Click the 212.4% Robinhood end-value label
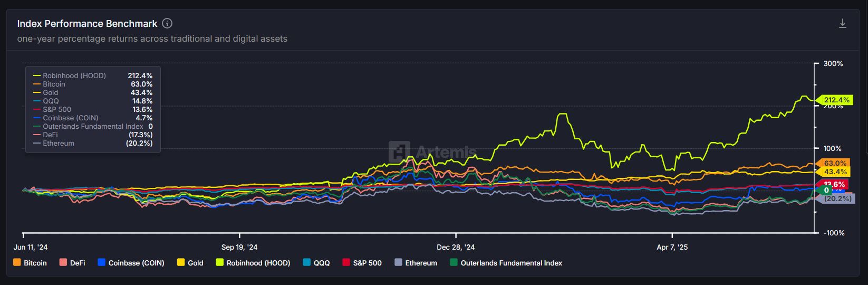This screenshot has height=285, width=868. tap(834, 100)
